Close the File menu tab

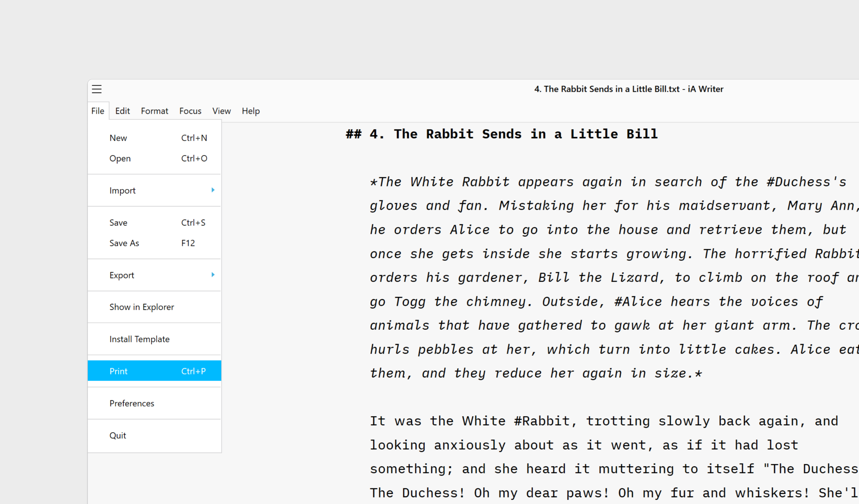pos(98,111)
